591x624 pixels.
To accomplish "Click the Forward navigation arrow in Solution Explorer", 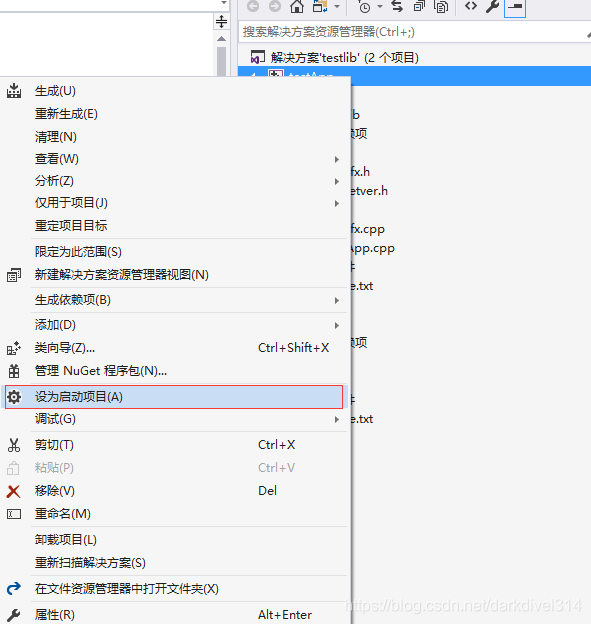I will coord(275,6).
